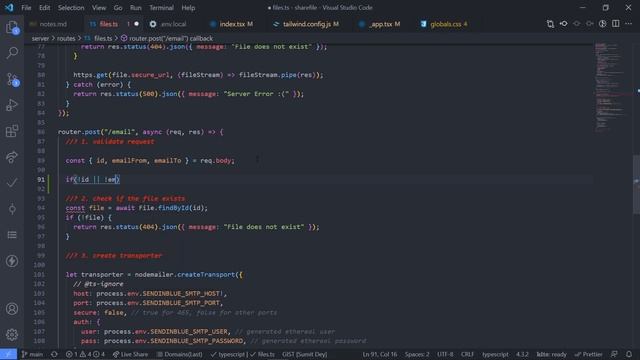Open the Terminal menu

(x=161, y=8)
